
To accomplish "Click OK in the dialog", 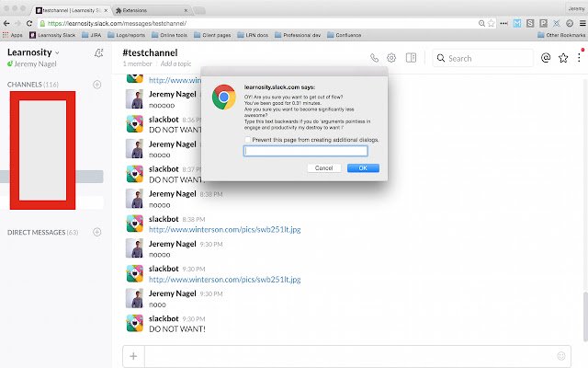I will (x=363, y=167).
